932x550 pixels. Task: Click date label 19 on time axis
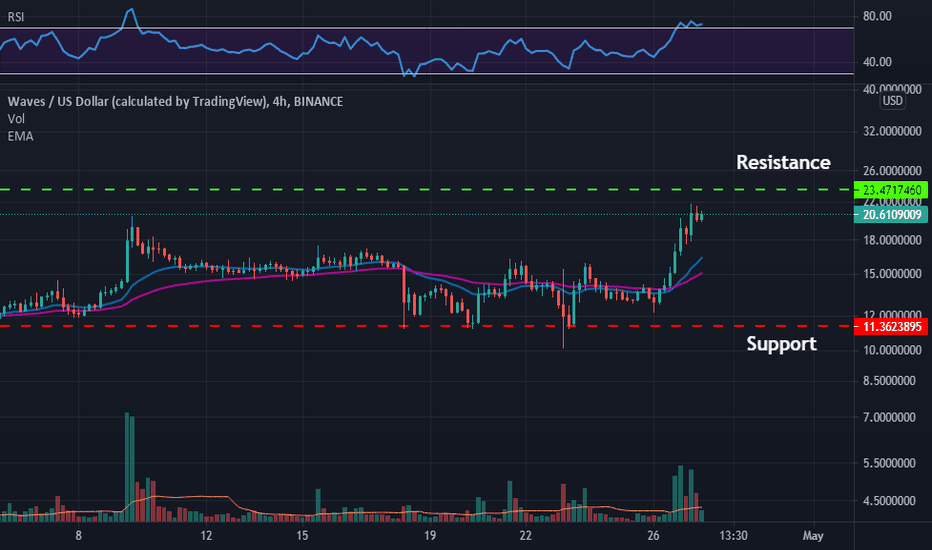430,536
